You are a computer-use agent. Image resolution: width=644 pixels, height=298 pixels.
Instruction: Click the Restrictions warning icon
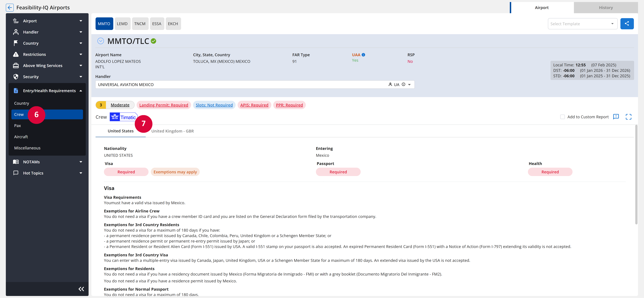[16, 54]
